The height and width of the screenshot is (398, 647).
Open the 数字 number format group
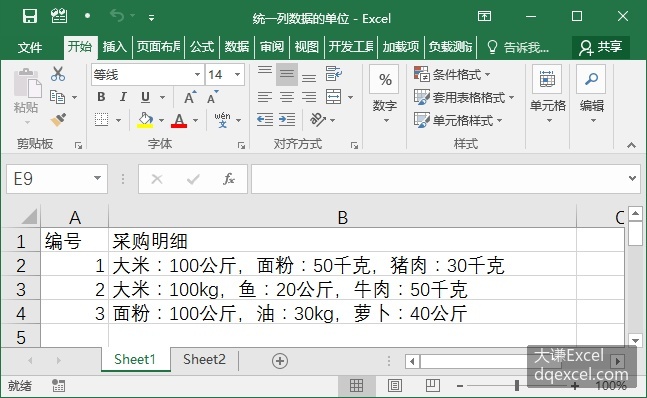tap(385, 95)
